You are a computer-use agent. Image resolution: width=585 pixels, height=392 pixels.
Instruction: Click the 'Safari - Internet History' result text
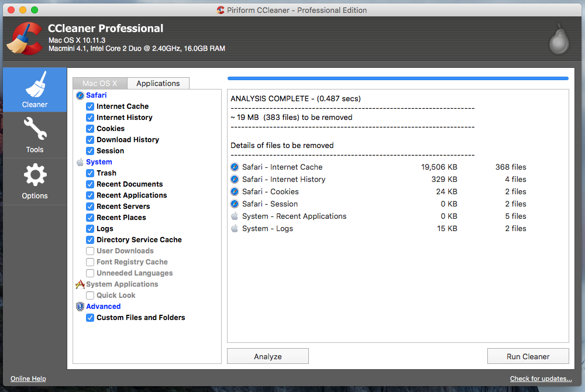[x=284, y=180]
